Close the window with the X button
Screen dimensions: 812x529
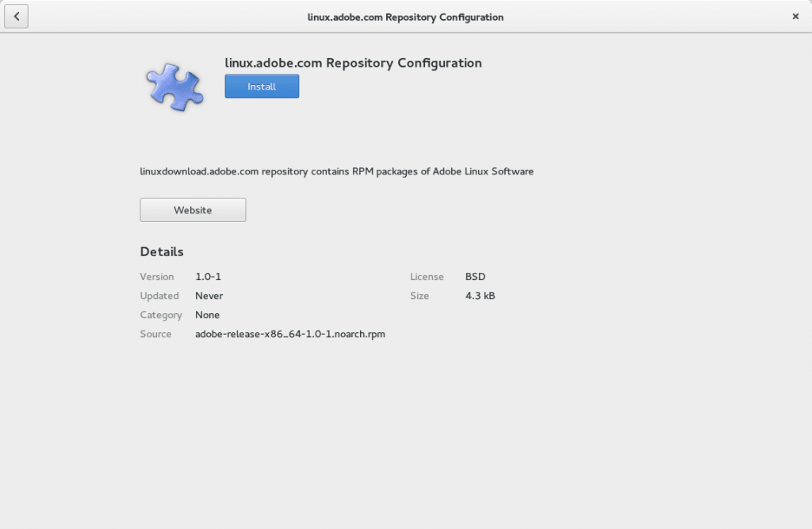(795, 17)
